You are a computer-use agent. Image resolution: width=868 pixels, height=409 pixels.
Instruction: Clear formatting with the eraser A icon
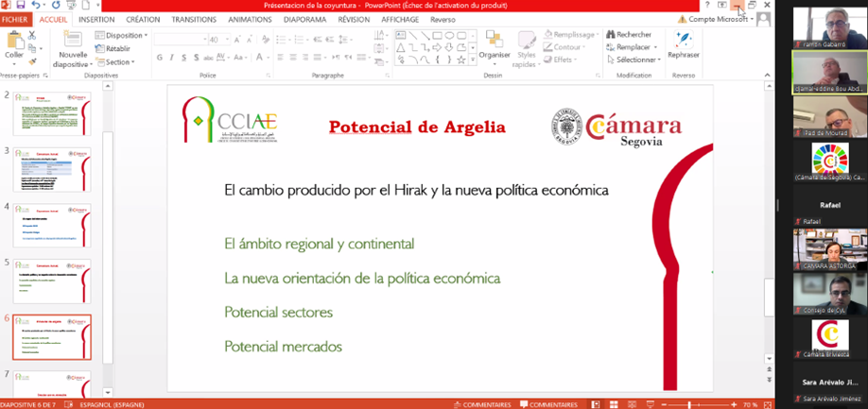point(266,40)
